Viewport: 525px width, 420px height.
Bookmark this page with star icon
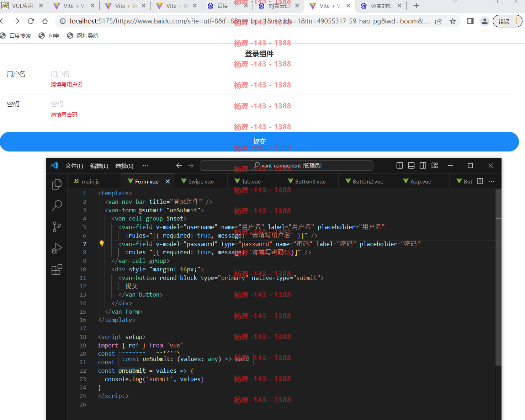(453, 21)
